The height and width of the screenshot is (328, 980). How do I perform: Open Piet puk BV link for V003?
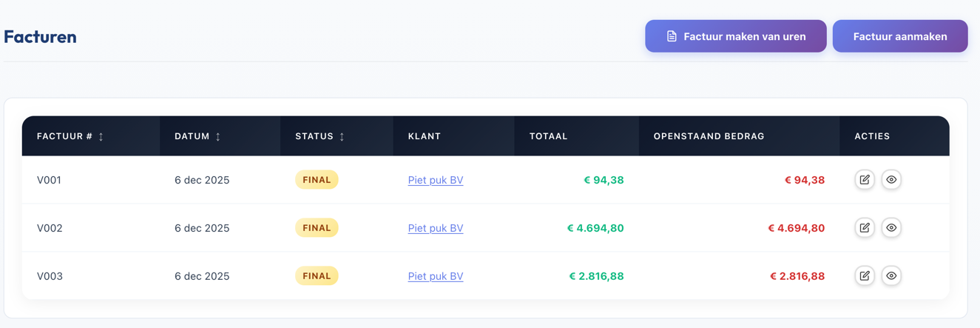(435, 276)
